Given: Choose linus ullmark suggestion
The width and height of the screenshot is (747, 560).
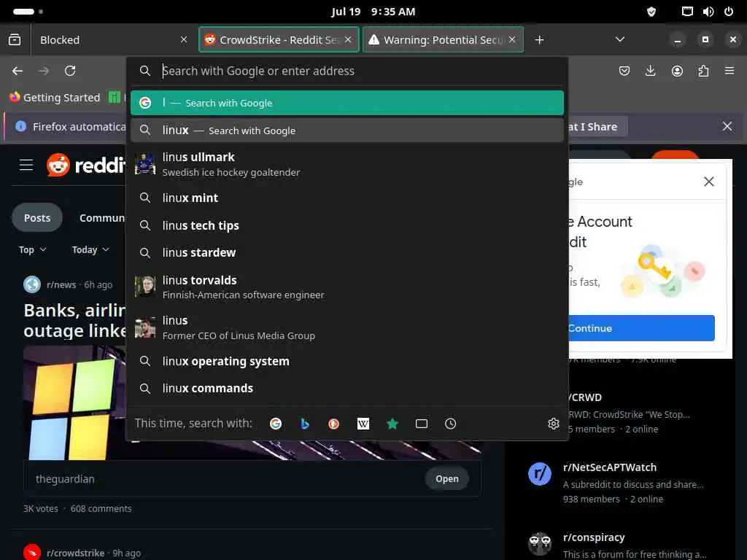Looking at the screenshot, I should pos(347,164).
